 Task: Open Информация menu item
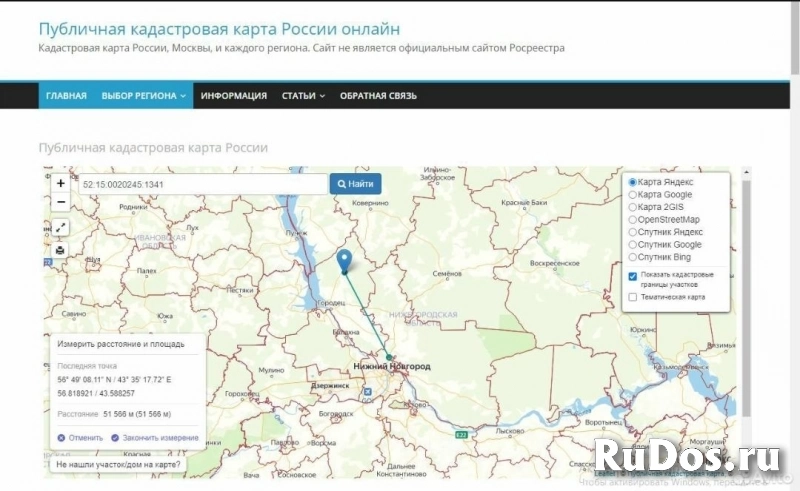point(234,95)
